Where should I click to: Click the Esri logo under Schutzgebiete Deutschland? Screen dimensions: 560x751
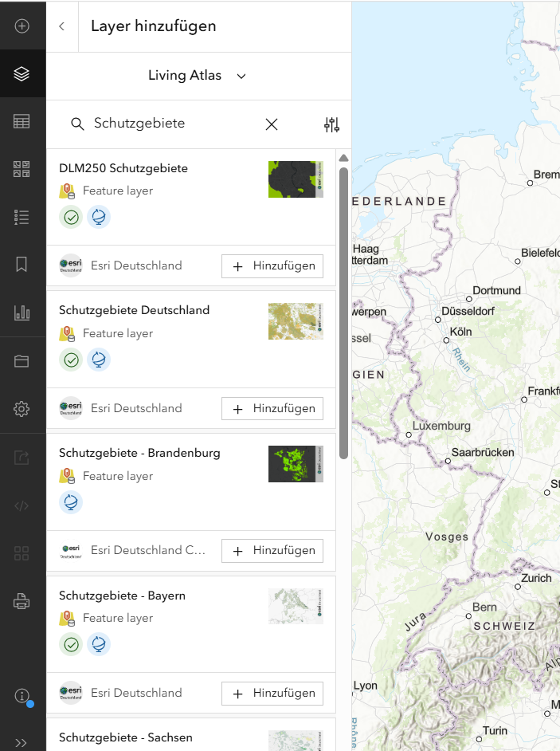tap(71, 408)
